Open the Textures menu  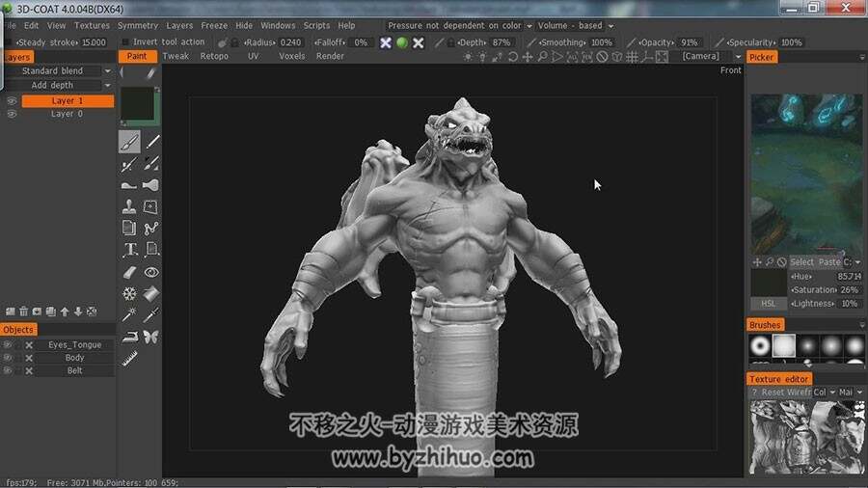(x=92, y=25)
